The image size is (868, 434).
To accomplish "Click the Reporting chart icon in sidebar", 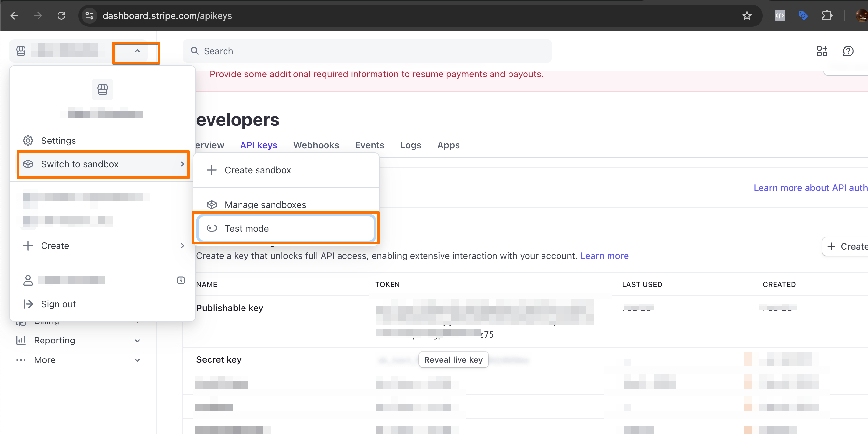I will [x=21, y=340].
